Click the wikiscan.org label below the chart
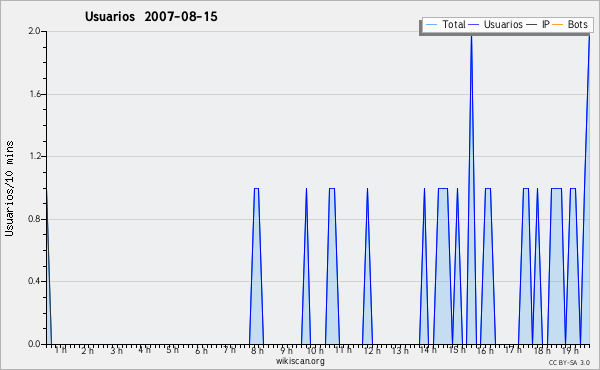The height and width of the screenshot is (370, 600). click(300, 361)
